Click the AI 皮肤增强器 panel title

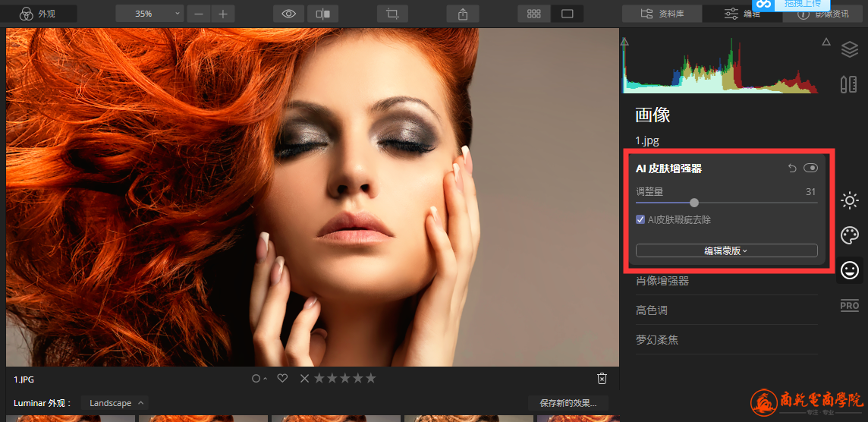668,169
